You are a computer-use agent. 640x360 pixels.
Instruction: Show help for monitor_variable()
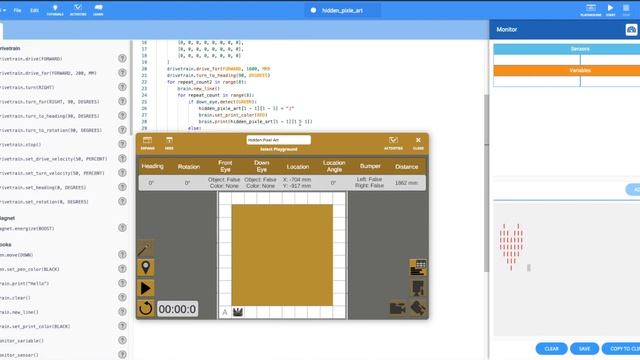[122, 340]
